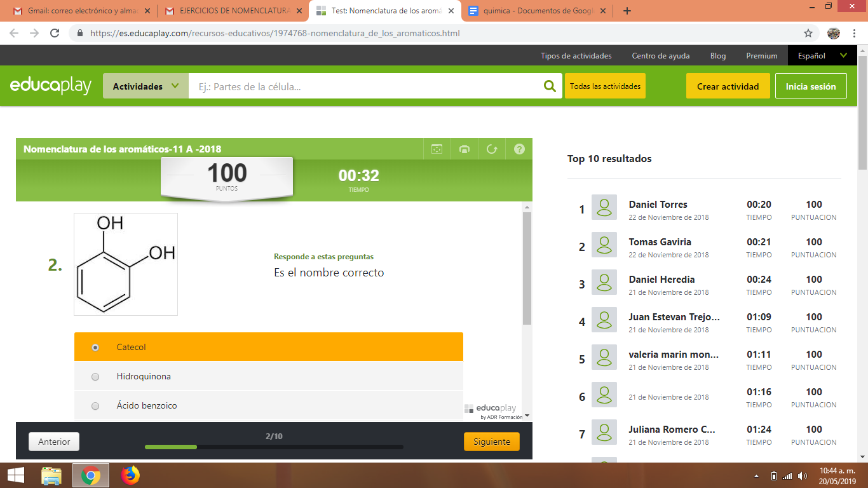Select the Catecol answer option
The image size is (868, 488).
click(268, 347)
